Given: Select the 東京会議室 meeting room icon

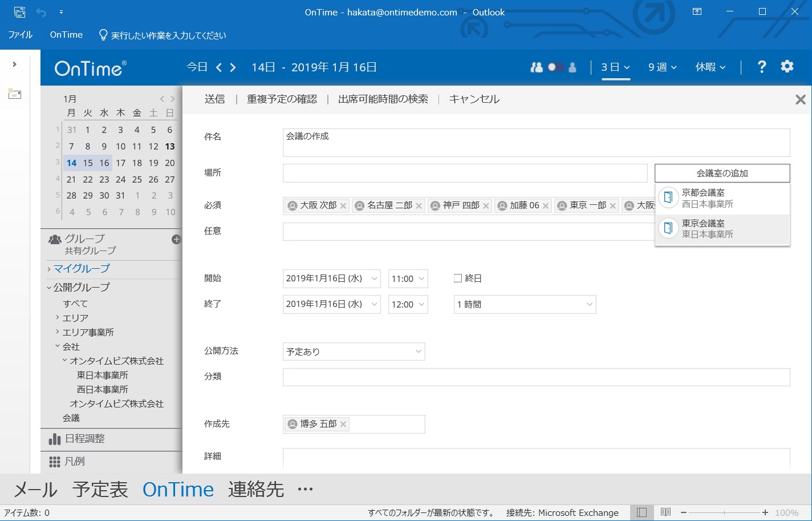Looking at the screenshot, I should click(x=668, y=228).
